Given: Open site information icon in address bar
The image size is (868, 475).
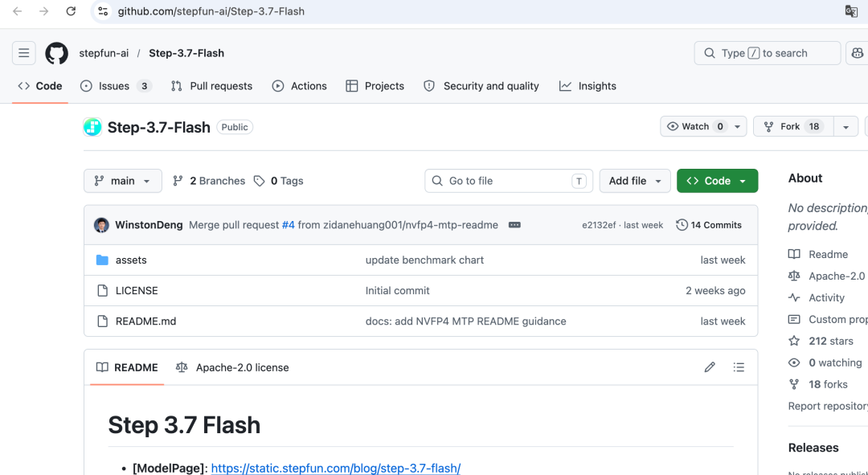Looking at the screenshot, I should [x=103, y=11].
